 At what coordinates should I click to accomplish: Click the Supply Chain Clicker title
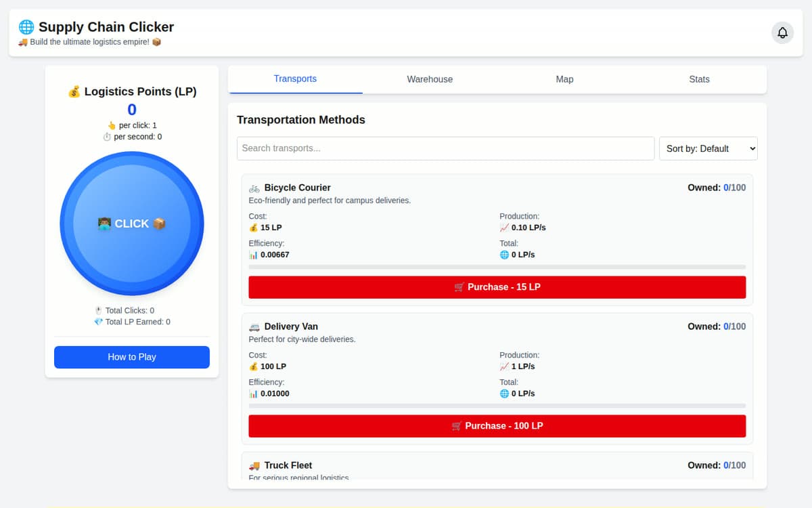106,27
